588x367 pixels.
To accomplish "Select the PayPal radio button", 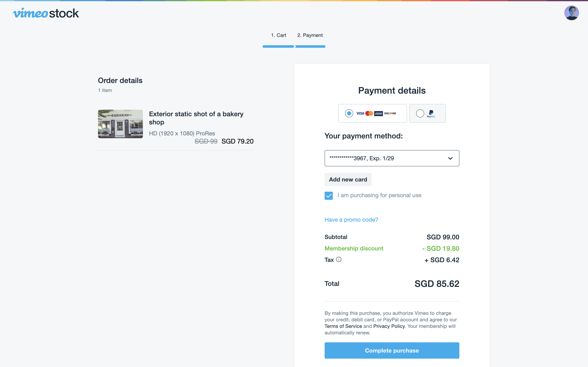I will point(420,113).
